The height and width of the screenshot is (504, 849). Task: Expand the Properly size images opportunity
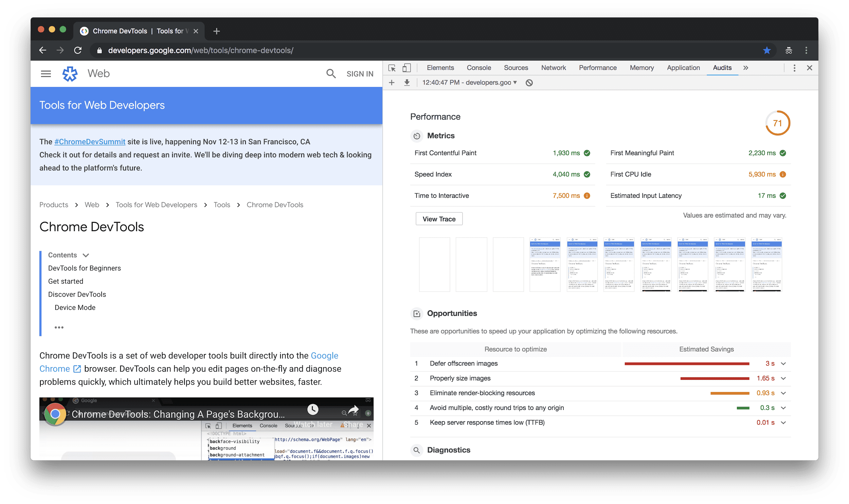click(x=784, y=378)
